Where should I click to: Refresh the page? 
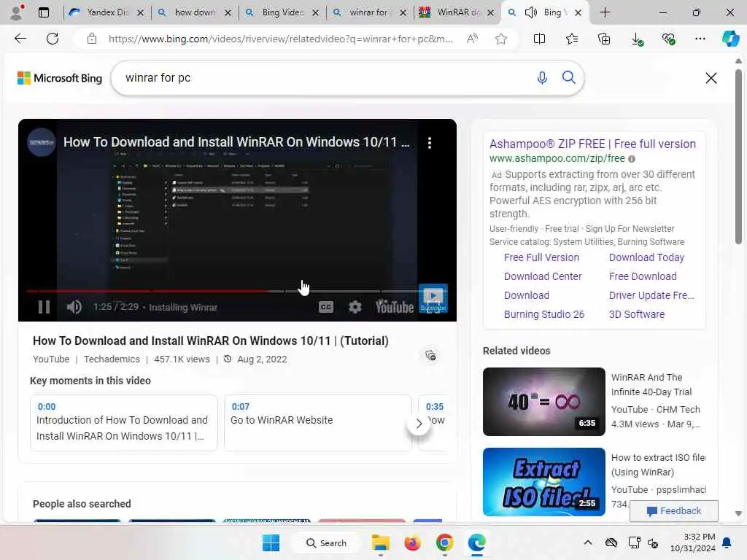click(53, 39)
